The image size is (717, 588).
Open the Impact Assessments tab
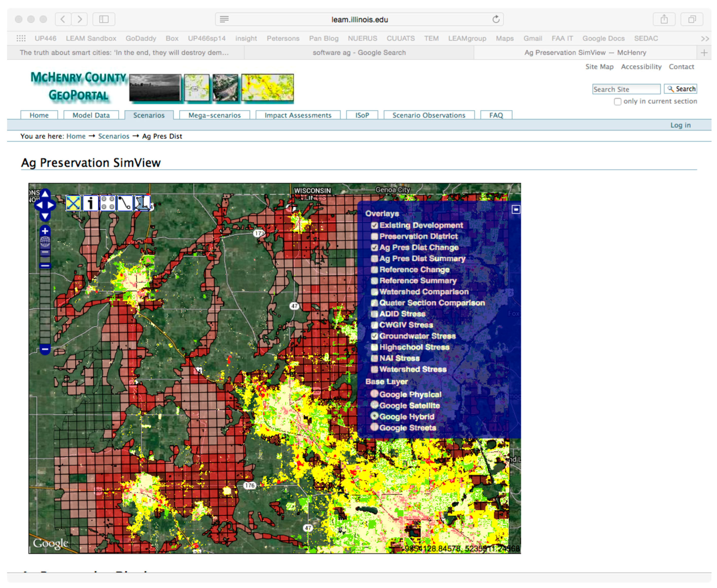[x=298, y=115]
